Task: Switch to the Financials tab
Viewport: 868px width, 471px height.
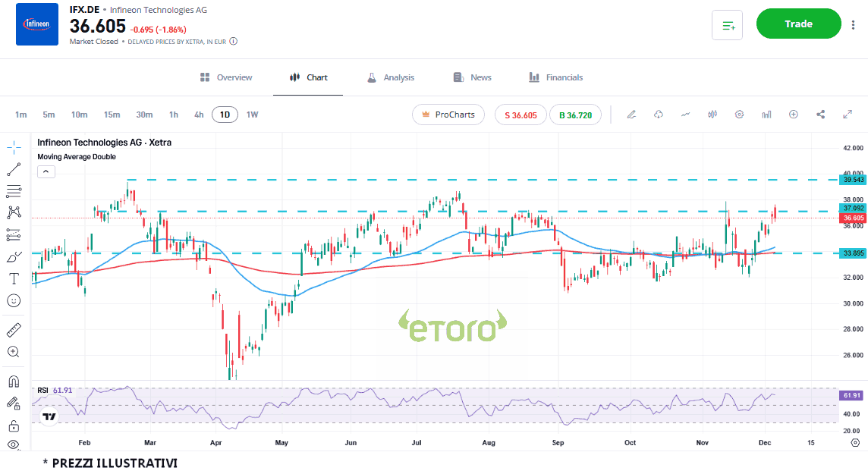Action: pos(555,77)
